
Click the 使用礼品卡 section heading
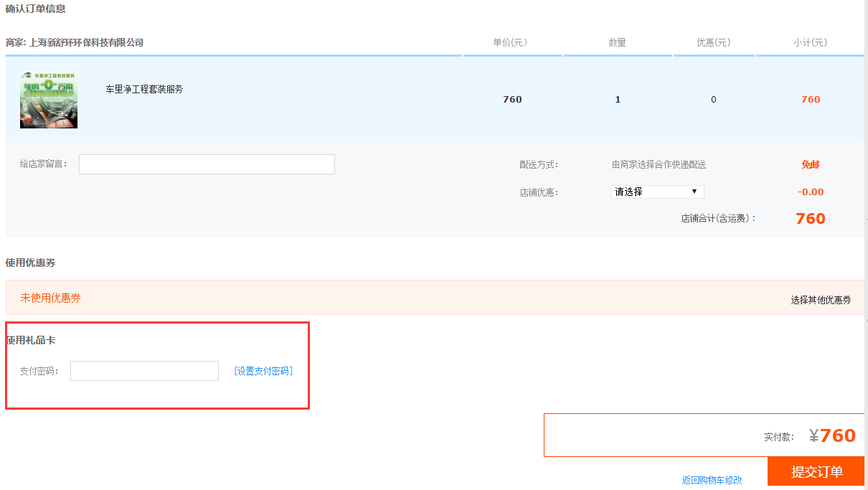(30, 340)
